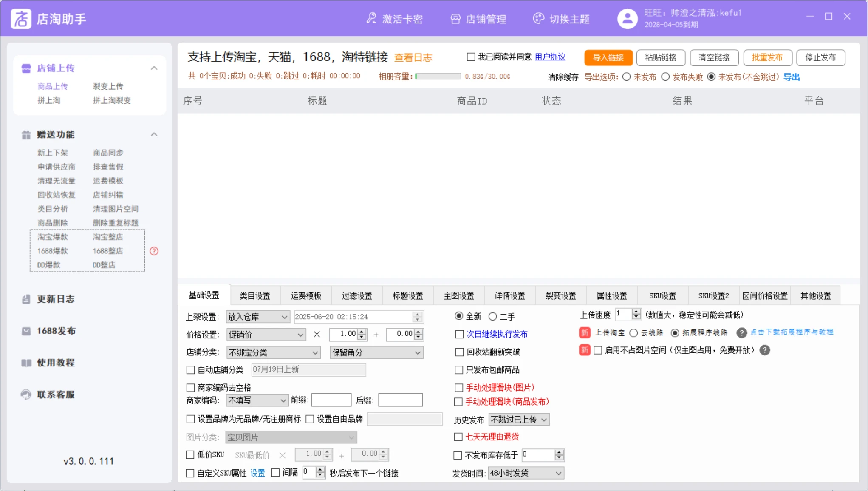Screen dimensions: 868x491
Task: Open the 其他设置 tab
Action: coord(816,295)
